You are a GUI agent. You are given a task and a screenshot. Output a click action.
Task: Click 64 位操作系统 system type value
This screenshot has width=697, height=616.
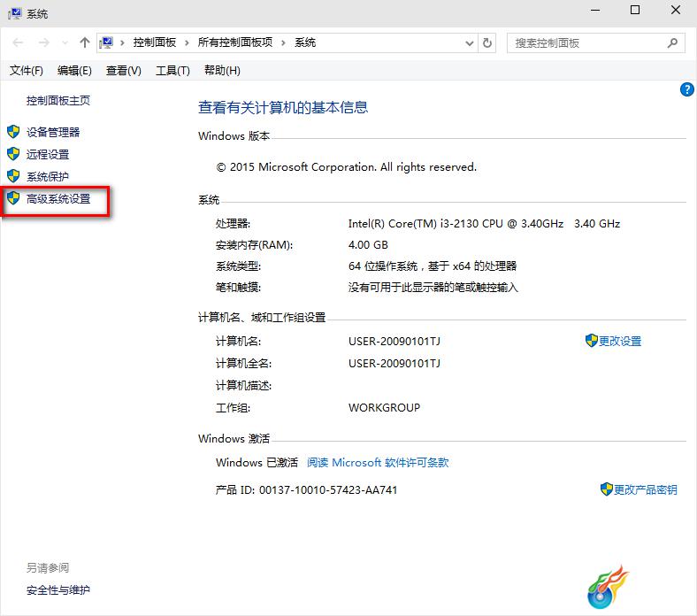(x=433, y=266)
